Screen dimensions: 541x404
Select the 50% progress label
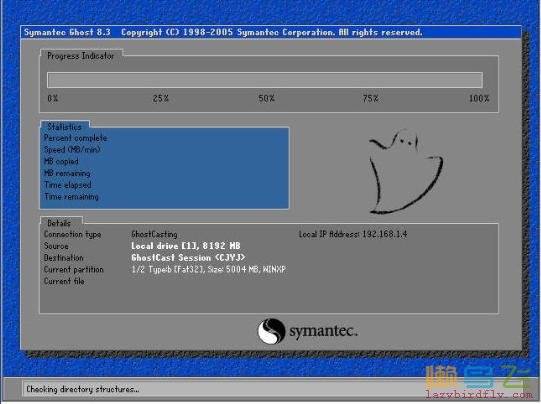pyautogui.click(x=266, y=98)
